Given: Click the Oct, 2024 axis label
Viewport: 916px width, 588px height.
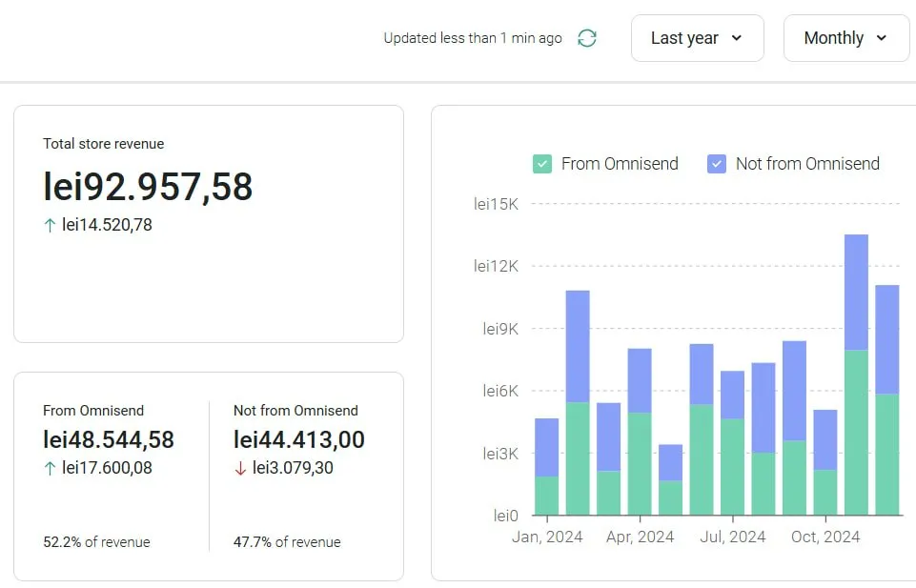Looking at the screenshot, I should (825, 537).
